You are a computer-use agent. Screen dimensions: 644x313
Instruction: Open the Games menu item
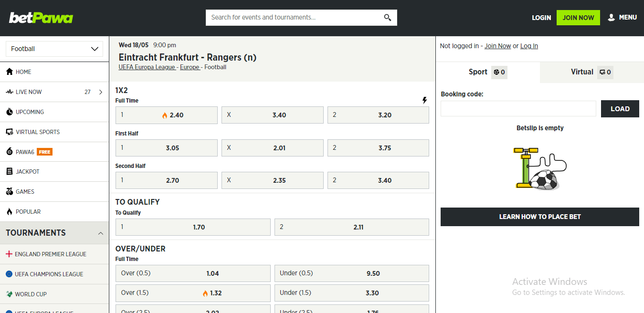coord(54,191)
